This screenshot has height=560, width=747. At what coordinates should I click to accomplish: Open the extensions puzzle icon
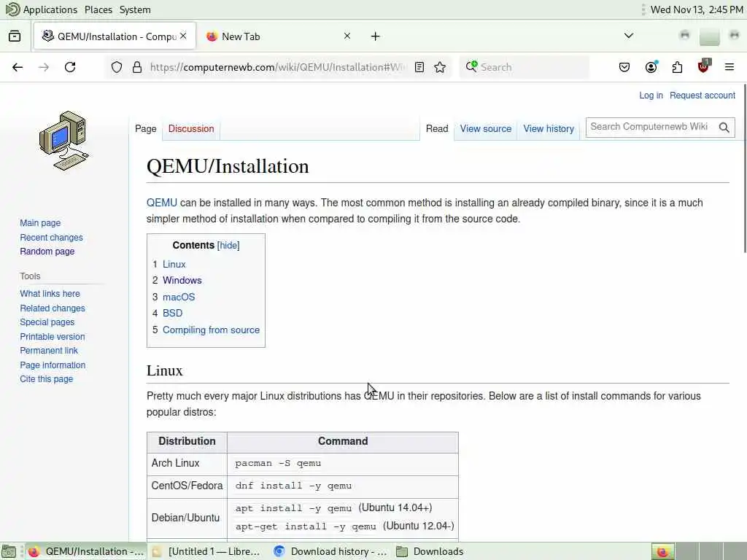[677, 67]
